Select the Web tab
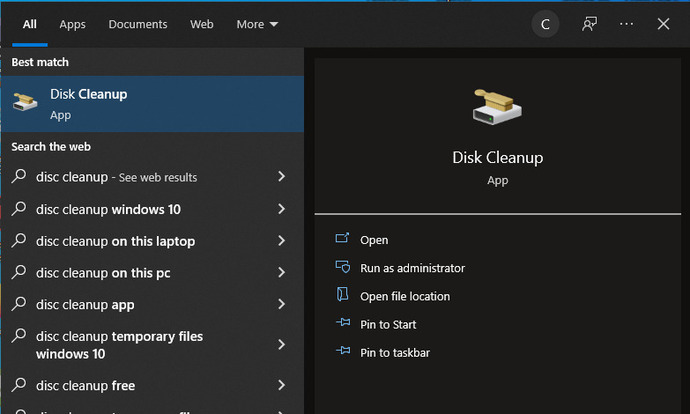 (202, 24)
